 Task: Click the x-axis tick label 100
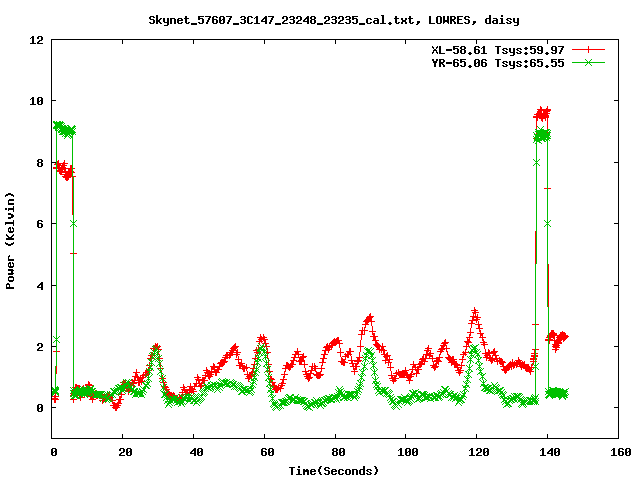tap(408, 452)
